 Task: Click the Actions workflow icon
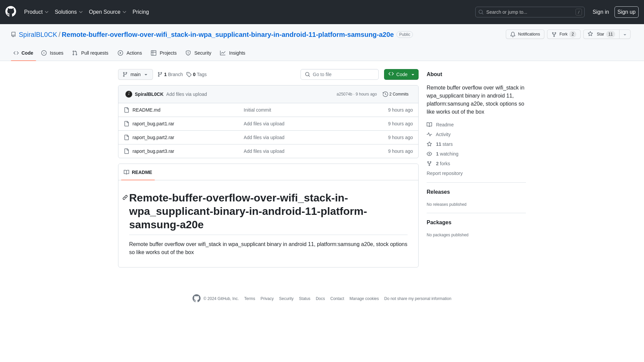[120, 53]
